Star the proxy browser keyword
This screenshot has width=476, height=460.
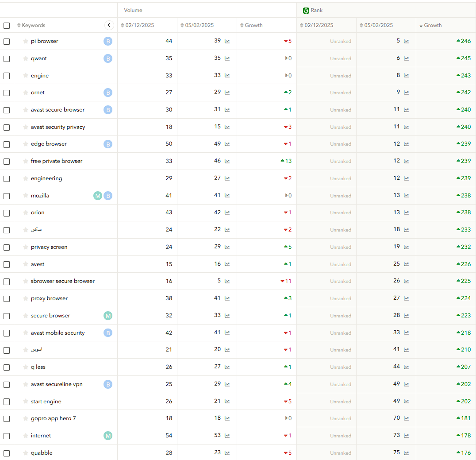click(26, 298)
